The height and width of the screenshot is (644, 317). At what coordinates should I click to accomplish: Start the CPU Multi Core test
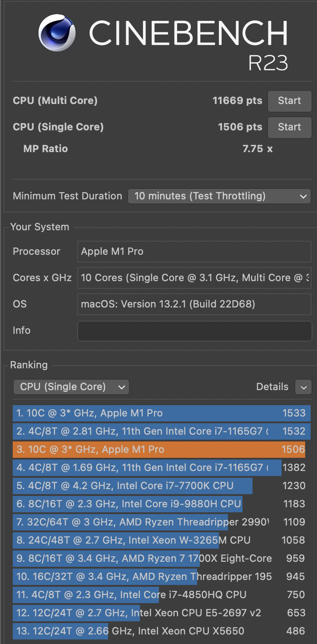289,101
